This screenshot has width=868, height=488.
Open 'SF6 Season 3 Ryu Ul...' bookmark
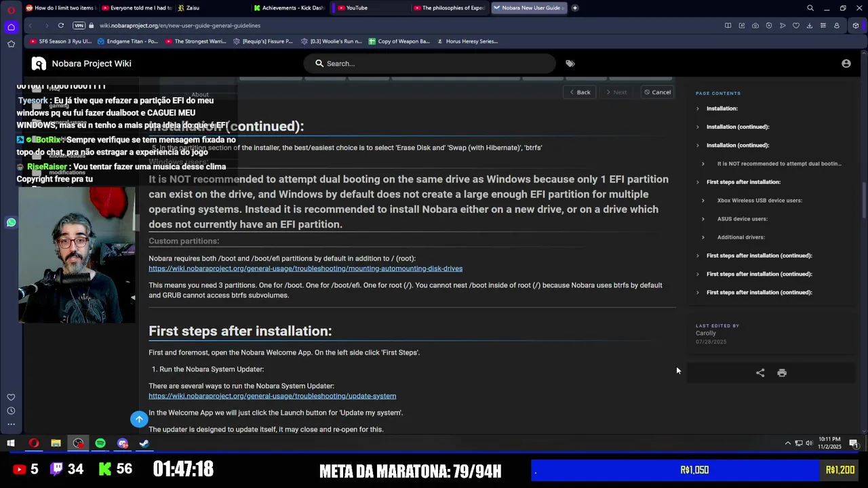coord(60,41)
